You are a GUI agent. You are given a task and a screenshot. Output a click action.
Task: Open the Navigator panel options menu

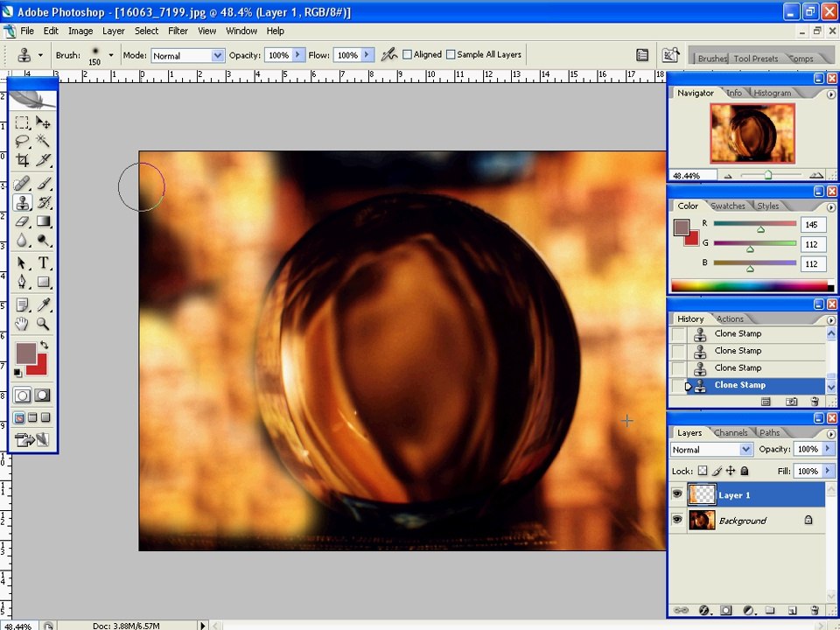tap(830, 94)
